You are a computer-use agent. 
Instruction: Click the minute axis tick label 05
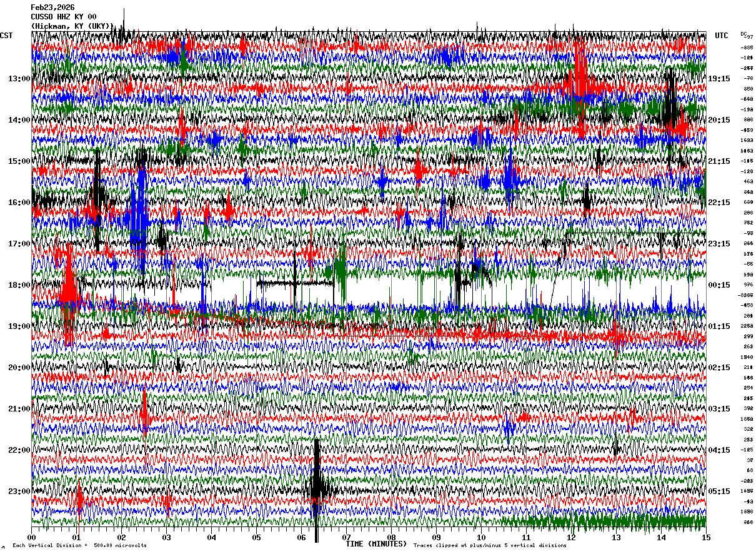click(x=256, y=538)
